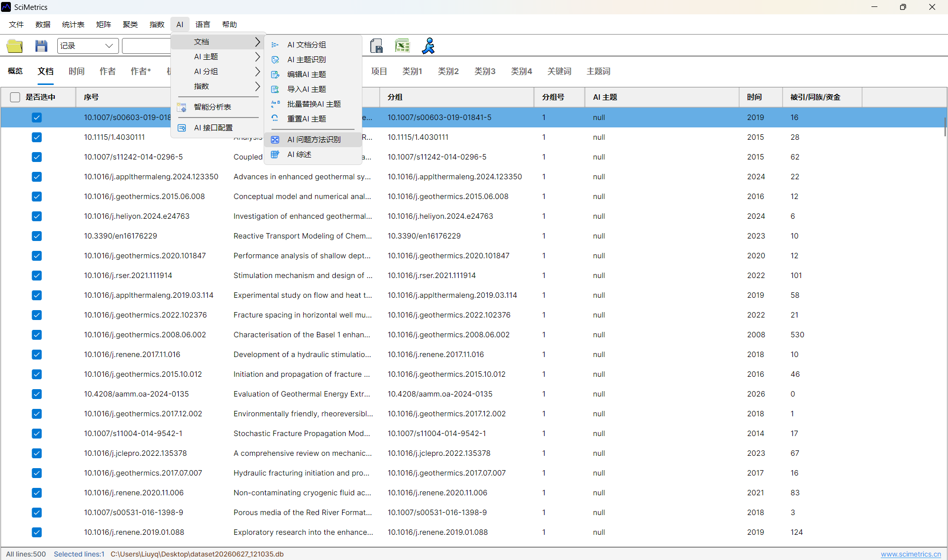948x560 pixels.
Task: Switch to the 类别1 tab
Action: click(412, 71)
